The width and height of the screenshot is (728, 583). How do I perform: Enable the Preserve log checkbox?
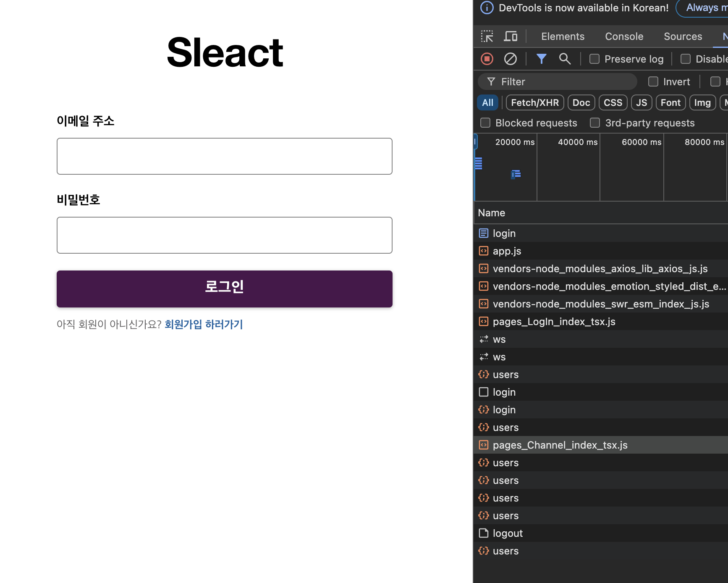[x=594, y=59]
